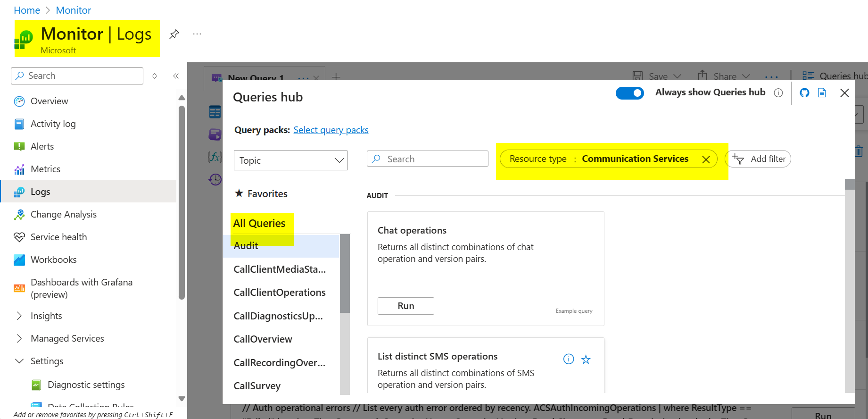This screenshot has height=419, width=868.
Task: Collapse the left navigation menu
Action: tap(176, 76)
